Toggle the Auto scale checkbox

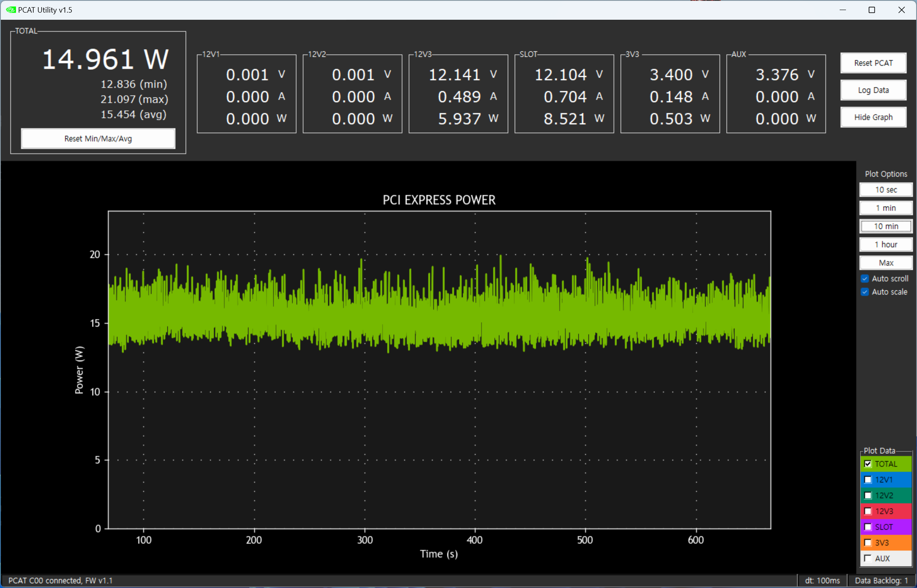(865, 292)
